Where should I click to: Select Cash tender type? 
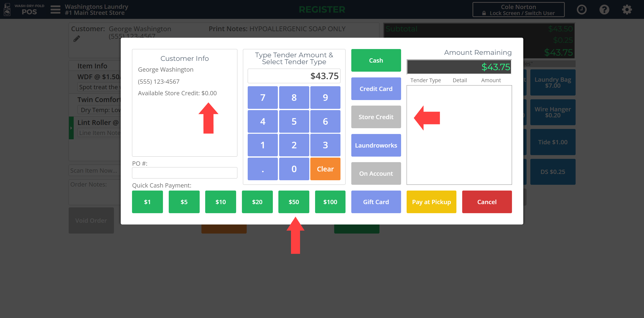pyautogui.click(x=376, y=60)
